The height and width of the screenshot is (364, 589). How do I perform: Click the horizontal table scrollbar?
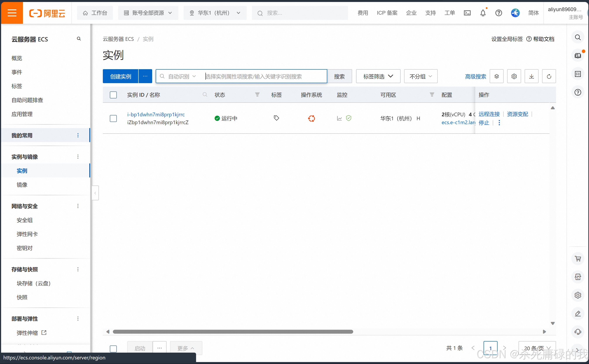click(233, 332)
